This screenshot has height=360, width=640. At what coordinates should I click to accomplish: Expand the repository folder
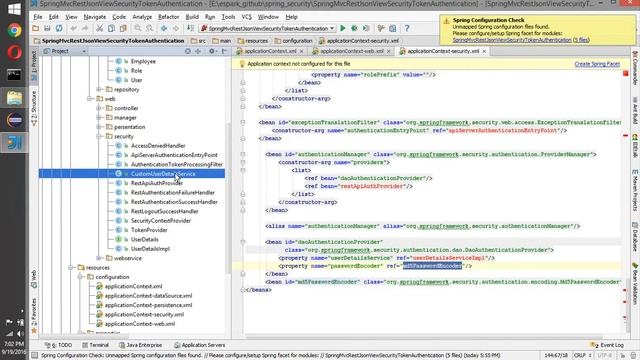point(99,89)
